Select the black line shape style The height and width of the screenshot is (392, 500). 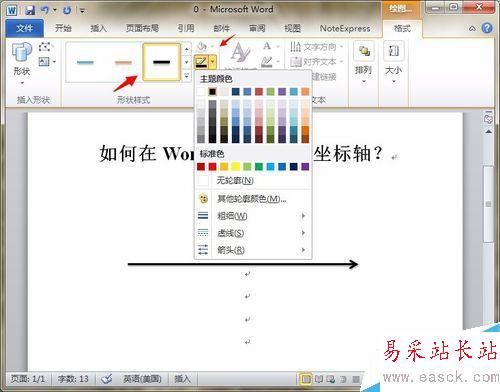[162, 62]
